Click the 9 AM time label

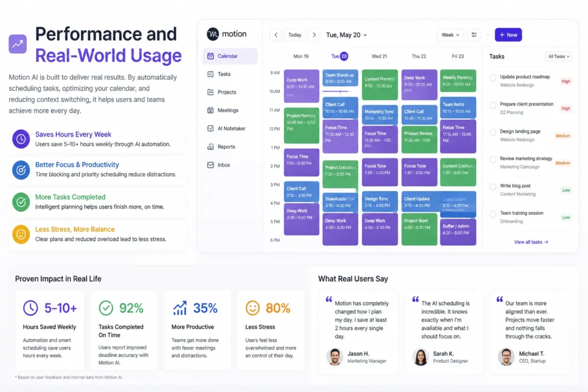(275, 73)
